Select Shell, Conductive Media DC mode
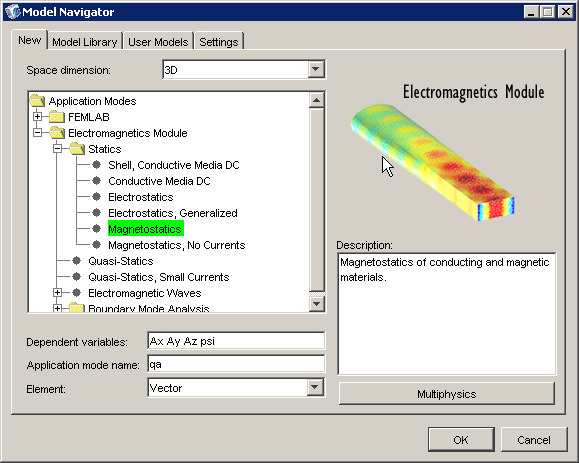 click(x=174, y=165)
